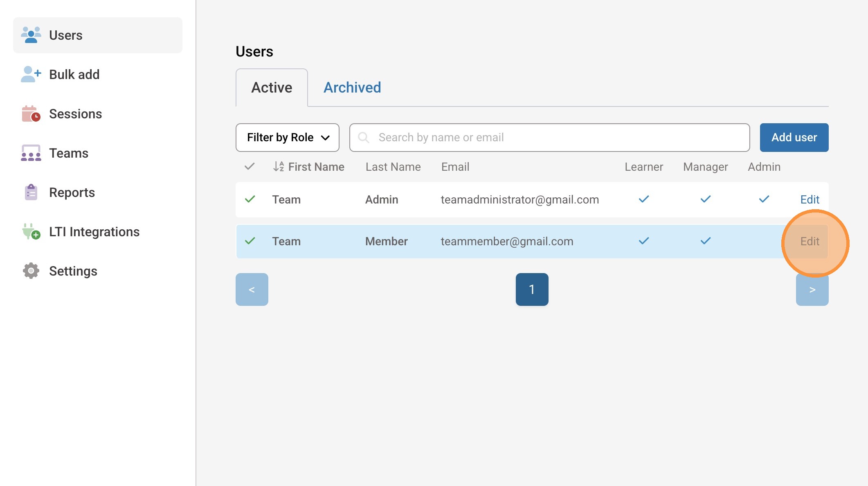This screenshot has width=868, height=486.
Task: Go to the next page with the > arrow
Action: (812, 289)
